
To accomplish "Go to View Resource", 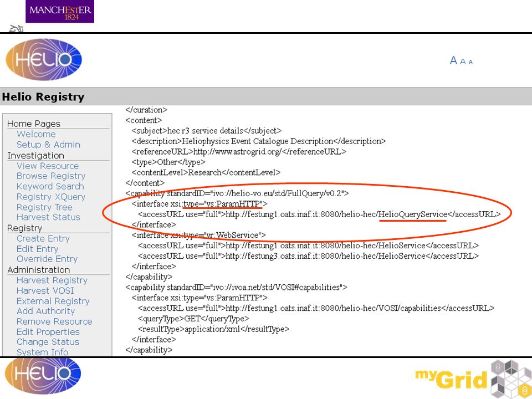I will point(48,166).
